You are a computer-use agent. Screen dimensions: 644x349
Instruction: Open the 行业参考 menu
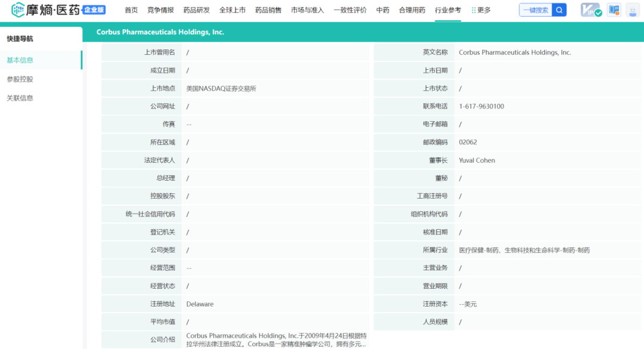(x=448, y=10)
